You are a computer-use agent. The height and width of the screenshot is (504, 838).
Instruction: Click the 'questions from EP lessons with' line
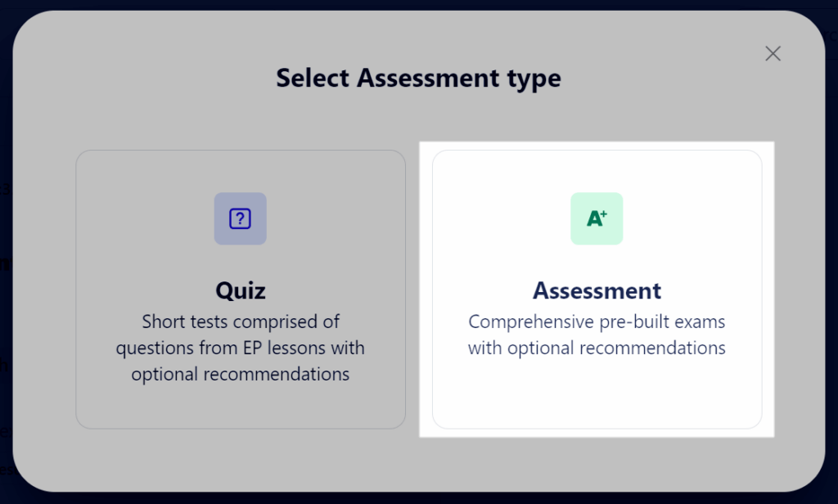click(x=241, y=348)
